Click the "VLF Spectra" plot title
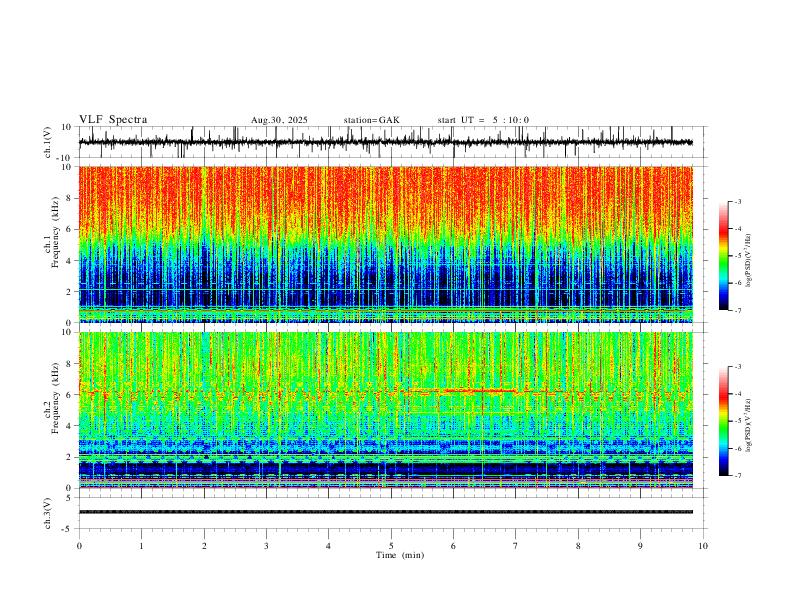 [113, 120]
